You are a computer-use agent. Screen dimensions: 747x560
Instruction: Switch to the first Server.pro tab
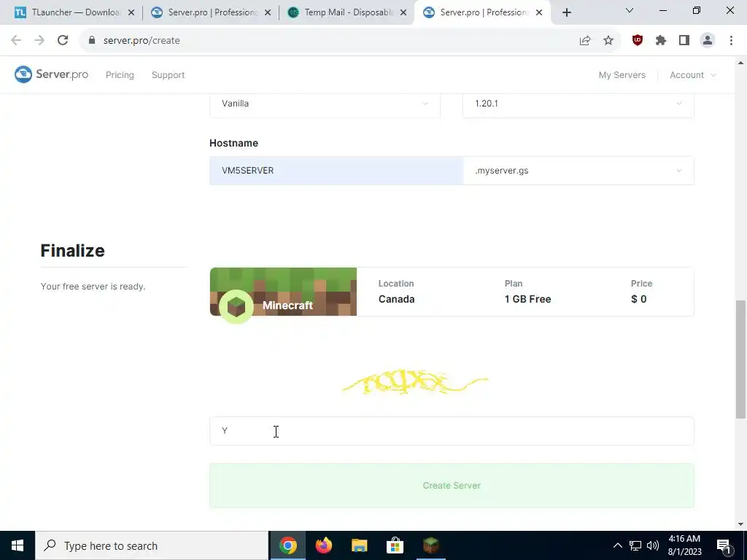click(x=209, y=12)
